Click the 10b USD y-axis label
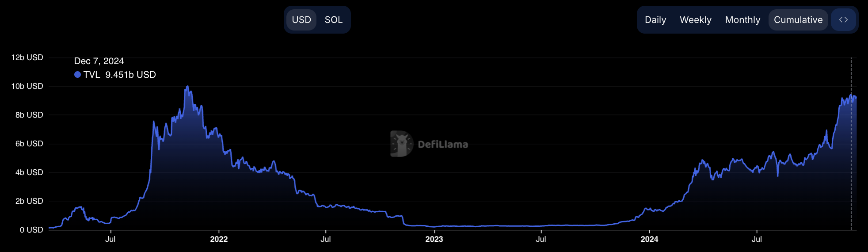868x252 pixels. 27,86
